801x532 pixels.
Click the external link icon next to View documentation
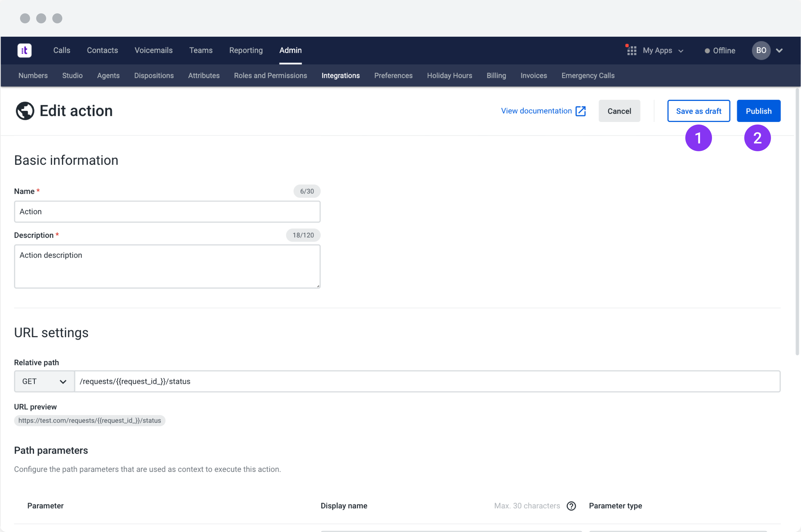[580, 111]
